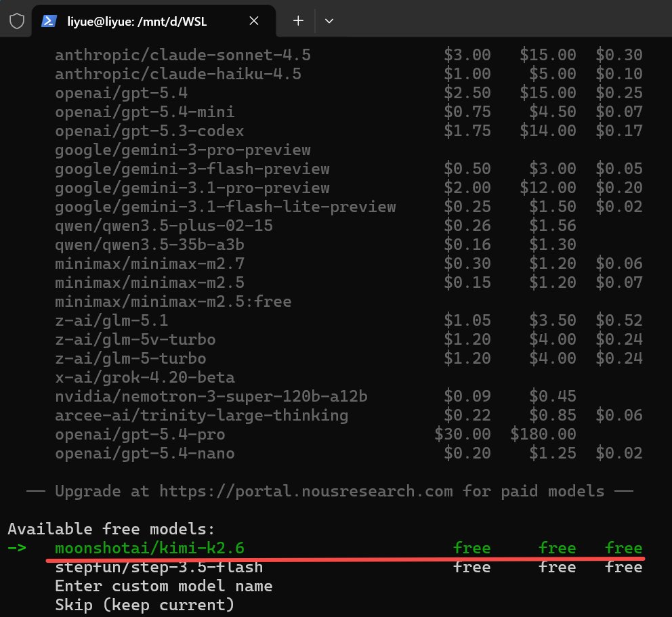Click qwen/qwen3.5-plus-02-15 model name

[x=164, y=226]
